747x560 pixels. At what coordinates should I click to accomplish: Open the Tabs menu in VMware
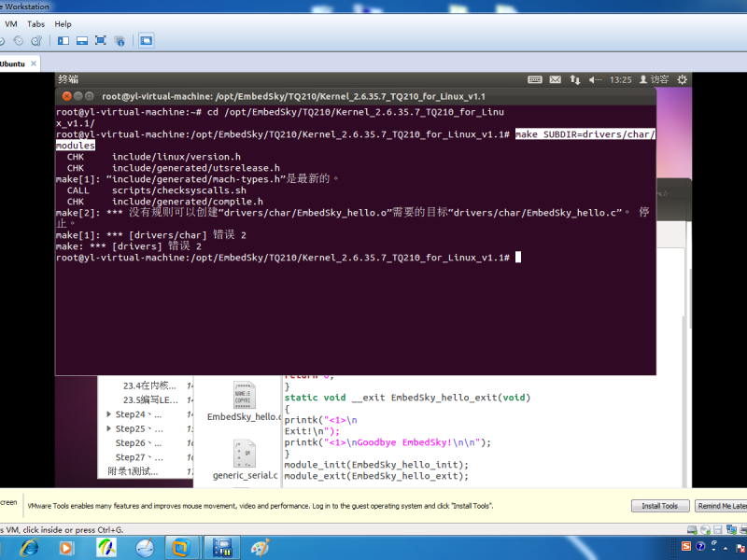[x=35, y=23]
